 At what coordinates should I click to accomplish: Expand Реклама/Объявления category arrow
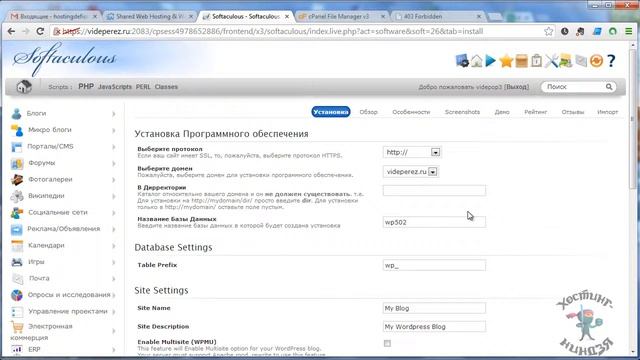(113, 229)
